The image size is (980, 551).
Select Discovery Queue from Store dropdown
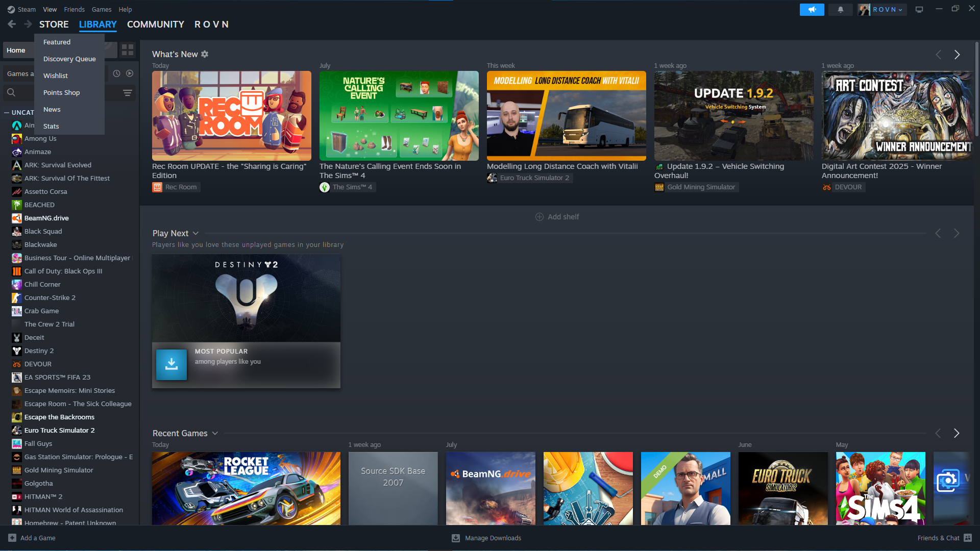tap(69, 59)
